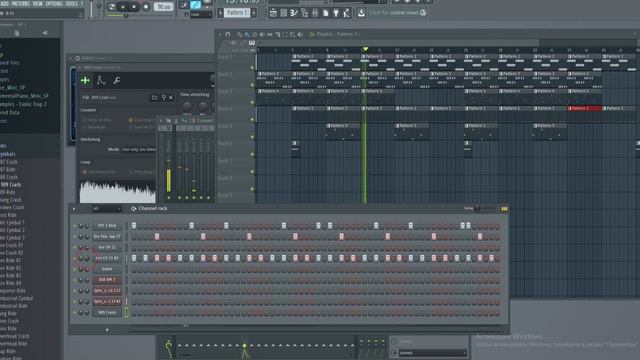This screenshot has height=360, width=640.
Task: Toggle the graph editor icon in Channel rack
Action: [x=504, y=209]
